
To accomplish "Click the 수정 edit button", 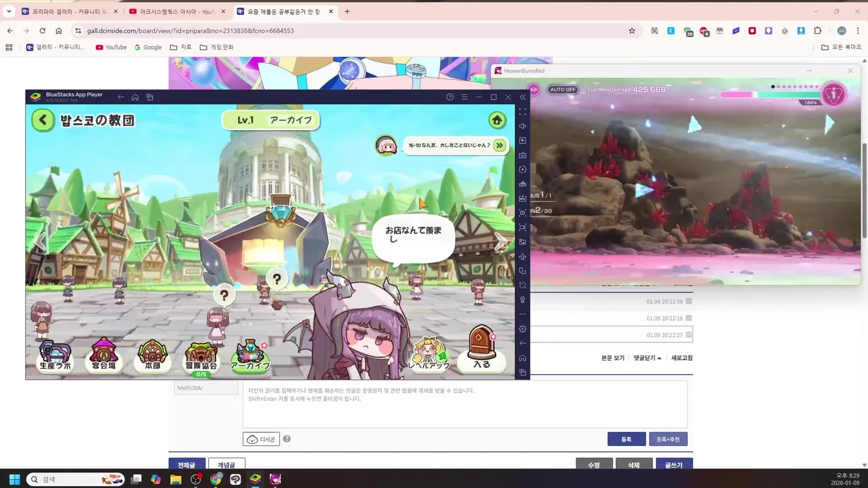I will (594, 464).
